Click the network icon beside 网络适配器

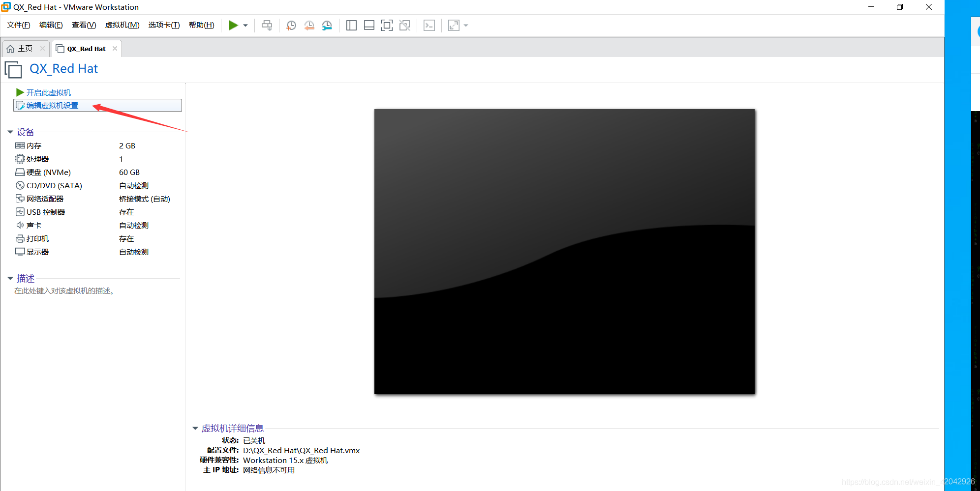click(20, 199)
